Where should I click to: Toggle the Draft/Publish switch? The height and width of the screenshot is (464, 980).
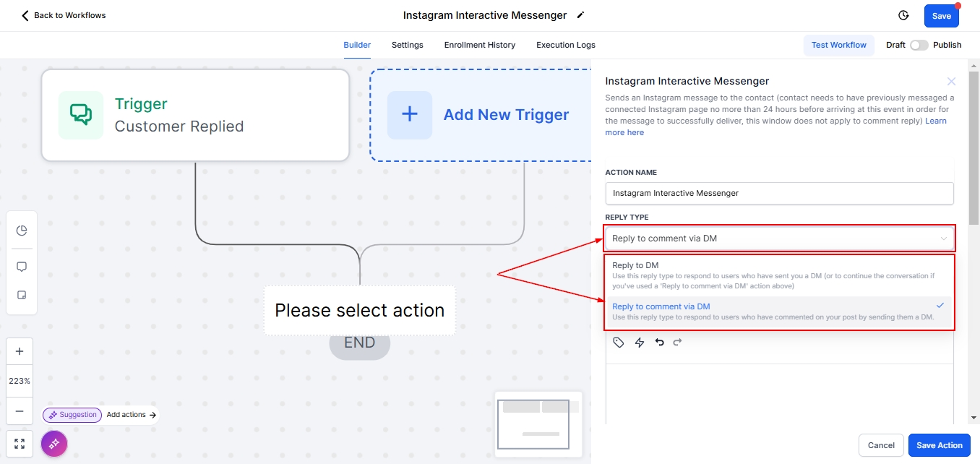click(x=919, y=45)
